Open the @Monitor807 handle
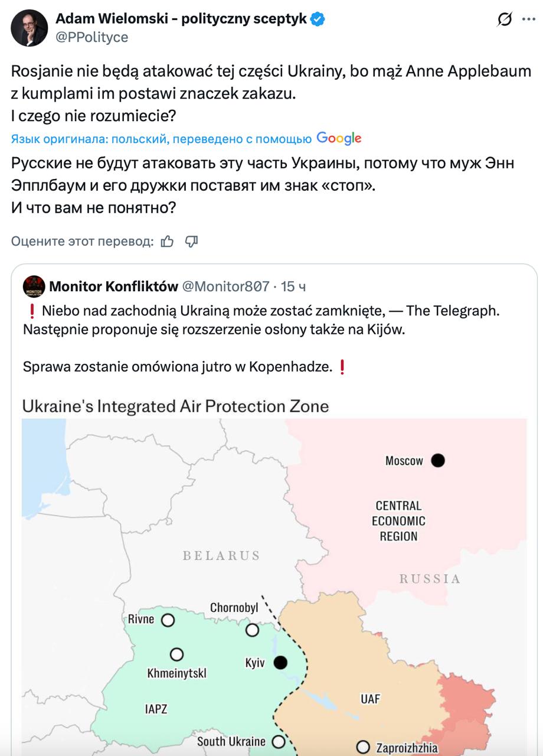543x756 pixels. [x=227, y=286]
